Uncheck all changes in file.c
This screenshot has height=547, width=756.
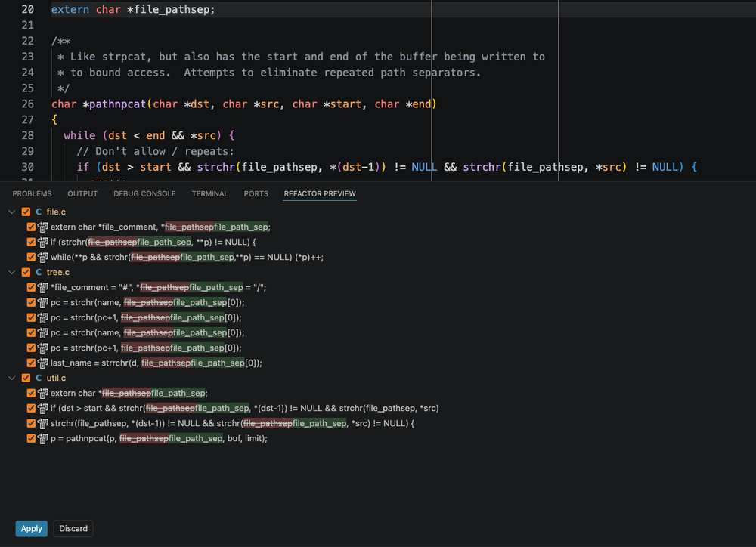[x=26, y=212]
